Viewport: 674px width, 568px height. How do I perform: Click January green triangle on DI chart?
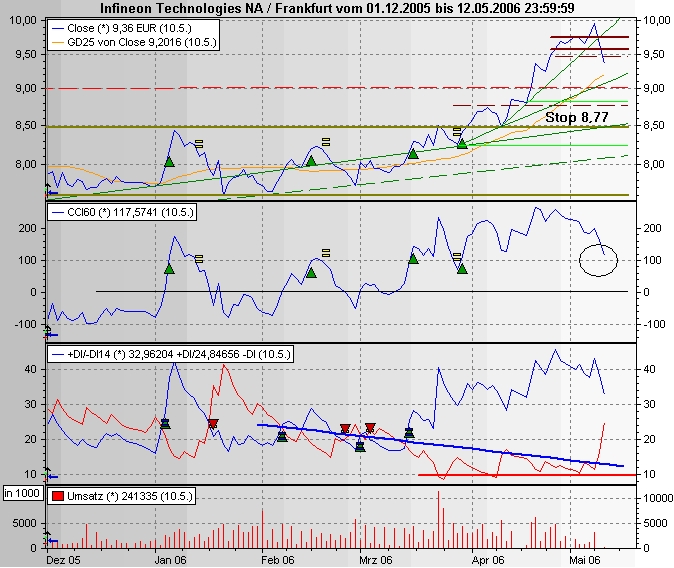point(165,424)
